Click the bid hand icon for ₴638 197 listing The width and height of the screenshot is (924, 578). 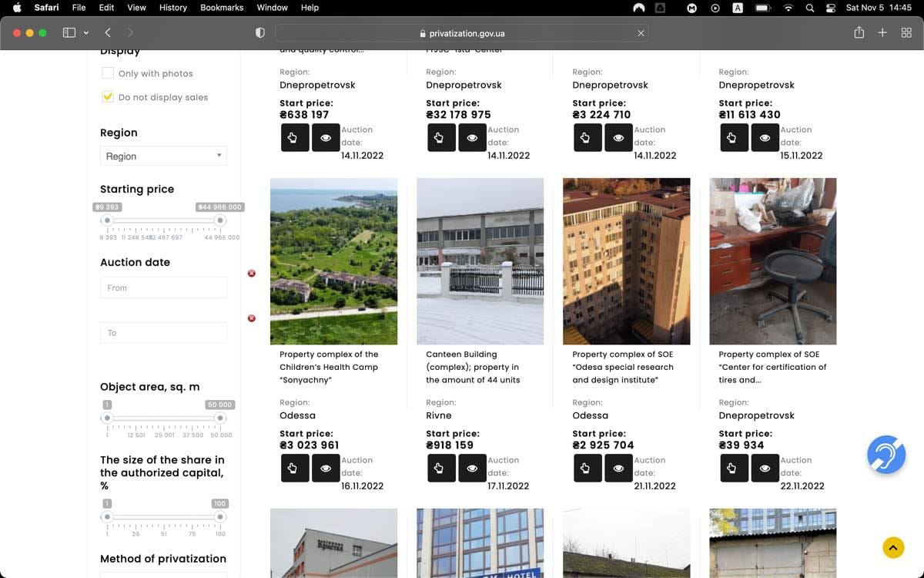click(x=295, y=137)
